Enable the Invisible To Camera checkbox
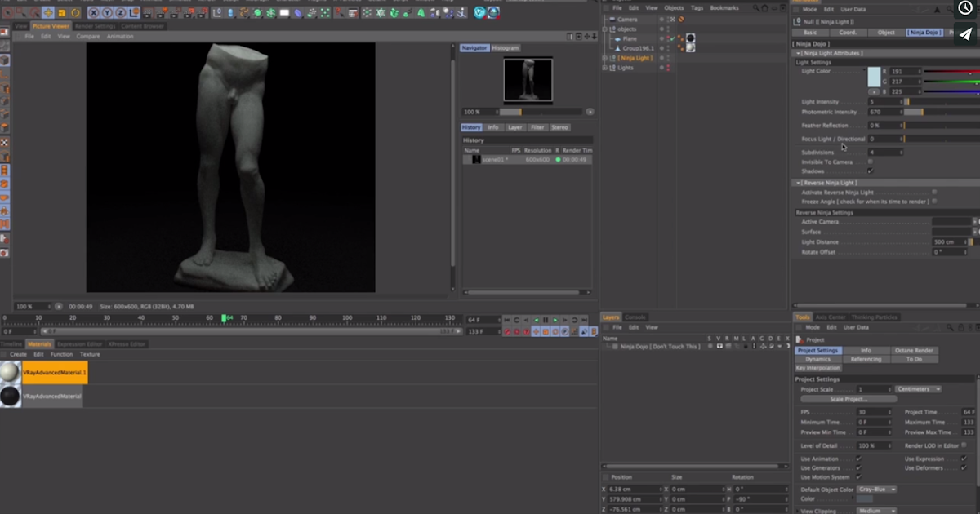 coord(870,162)
